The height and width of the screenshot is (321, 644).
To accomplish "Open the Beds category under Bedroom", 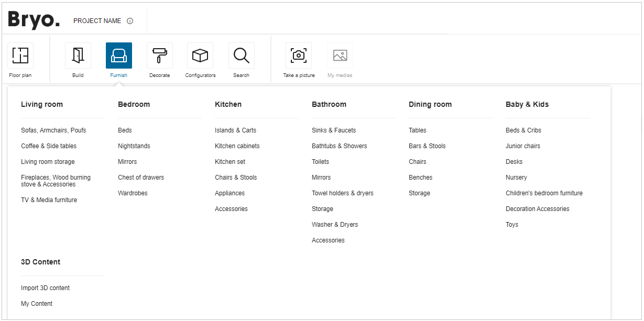I will pyautogui.click(x=125, y=130).
